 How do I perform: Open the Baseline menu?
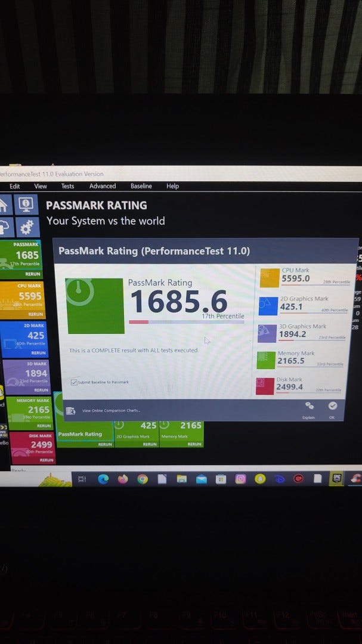click(x=141, y=186)
